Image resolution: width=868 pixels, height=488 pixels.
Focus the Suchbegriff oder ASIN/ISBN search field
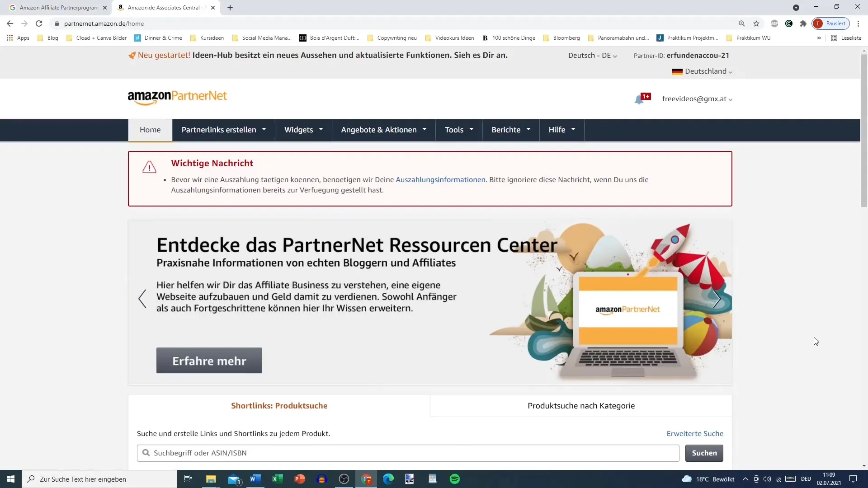(408, 453)
